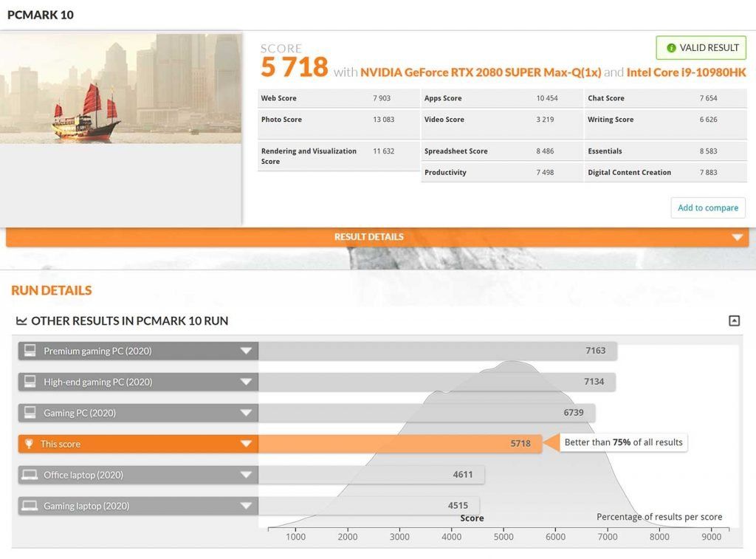Image resolution: width=756 pixels, height=559 pixels.
Task: Click the 11 632 rendering score value
Action: 383,151
